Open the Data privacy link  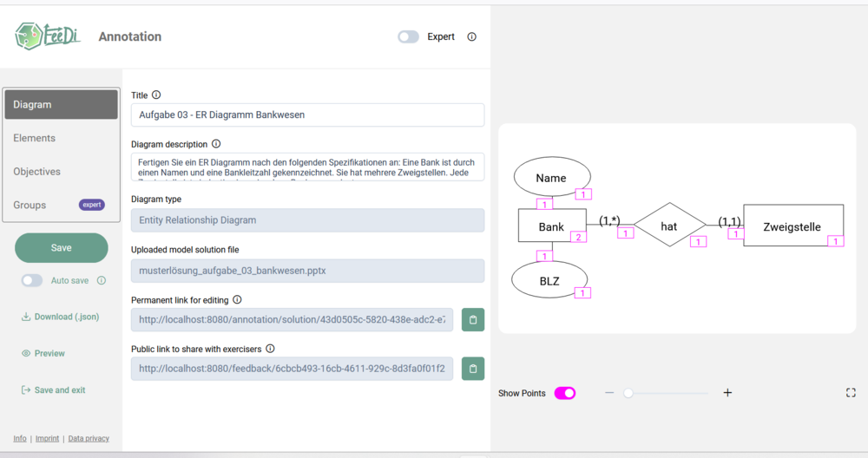89,439
